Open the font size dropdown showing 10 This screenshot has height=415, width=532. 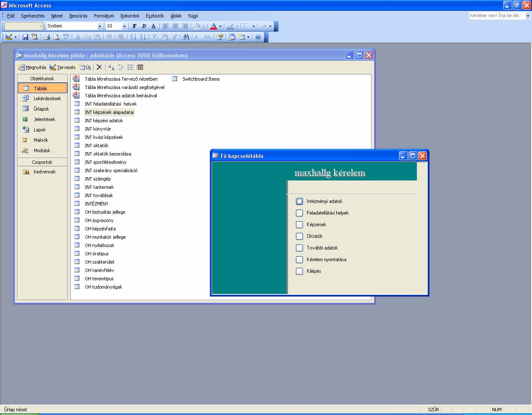124,26
